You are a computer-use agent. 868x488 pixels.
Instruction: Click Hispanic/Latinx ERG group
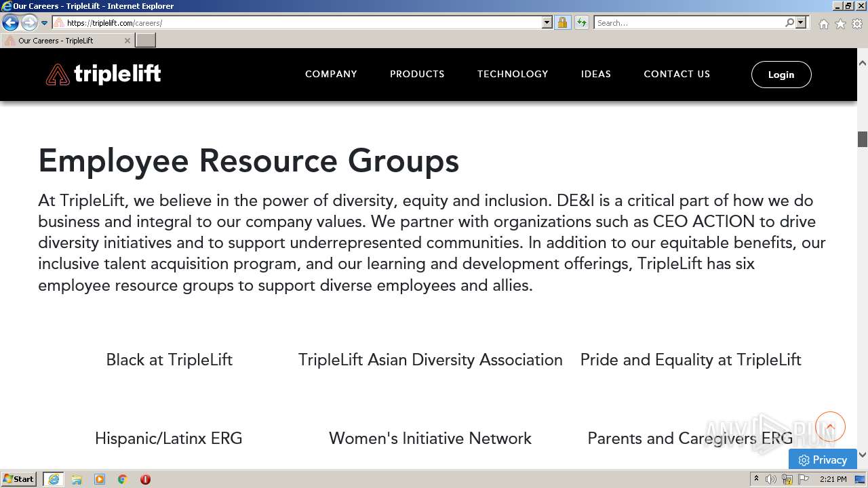169,439
